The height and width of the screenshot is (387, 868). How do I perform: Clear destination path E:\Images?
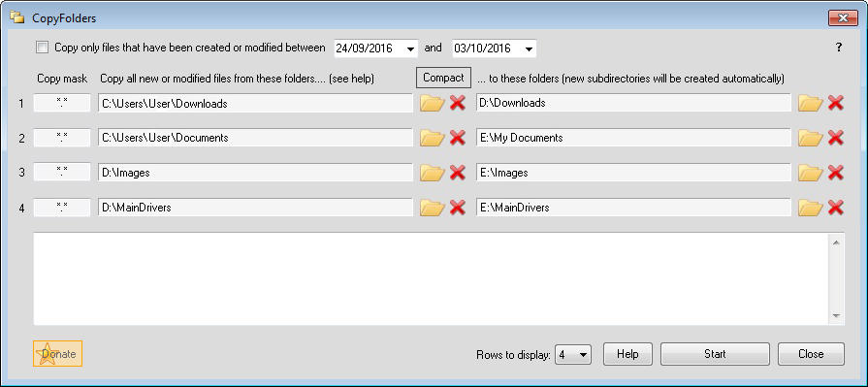click(x=835, y=173)
